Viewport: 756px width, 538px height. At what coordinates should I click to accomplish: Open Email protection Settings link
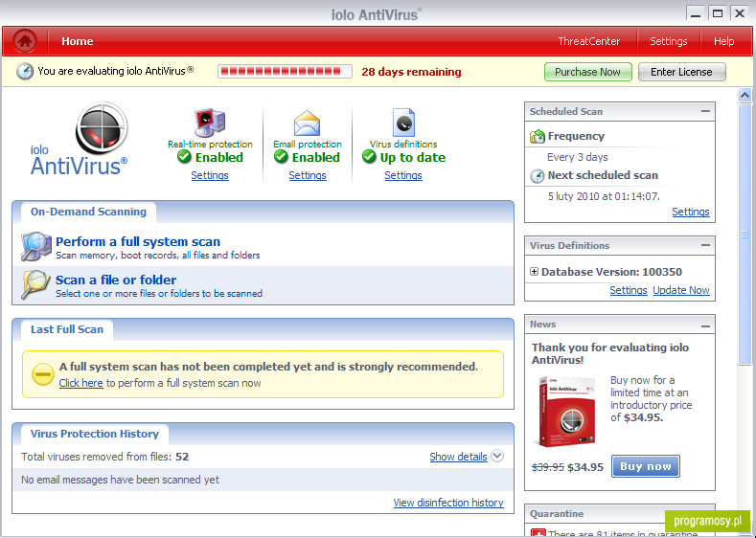coord(308,175)
